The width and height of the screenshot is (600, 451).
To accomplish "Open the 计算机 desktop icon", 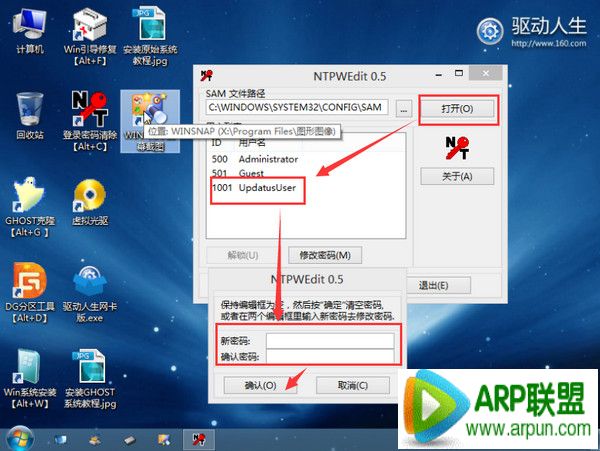I will [x=30, y=32].
